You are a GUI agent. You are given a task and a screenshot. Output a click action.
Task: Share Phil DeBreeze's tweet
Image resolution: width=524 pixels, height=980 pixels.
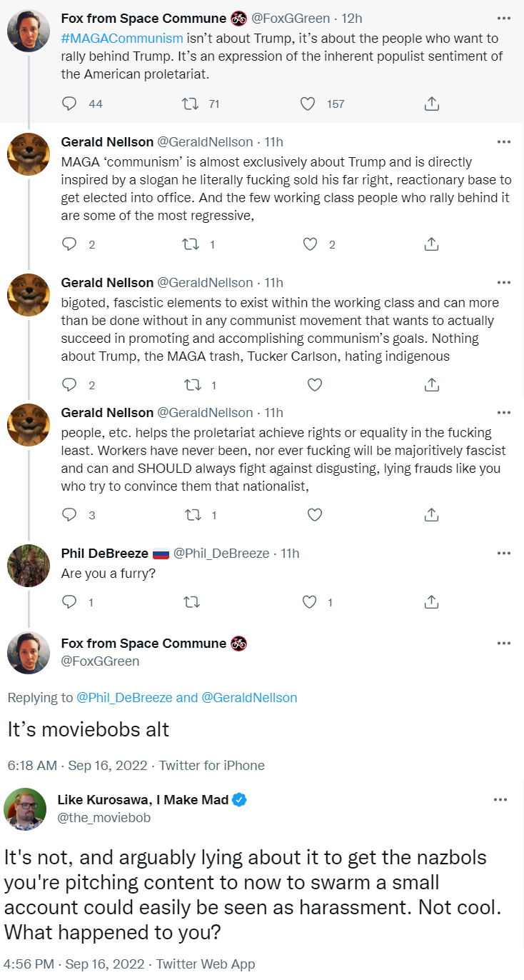(431, 602)
